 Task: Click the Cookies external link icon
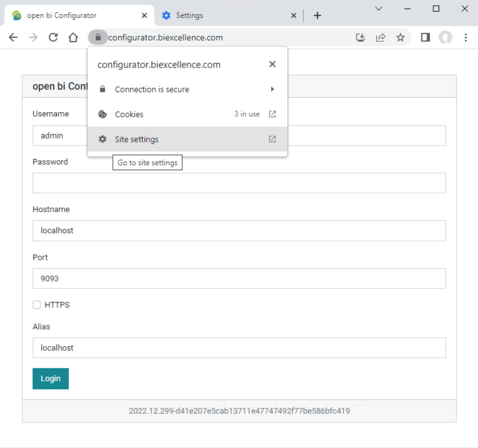click(272, 114)
